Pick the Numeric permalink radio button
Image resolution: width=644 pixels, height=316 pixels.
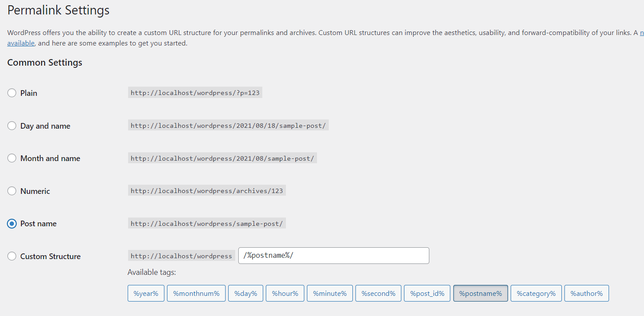[x=12, y=191]
